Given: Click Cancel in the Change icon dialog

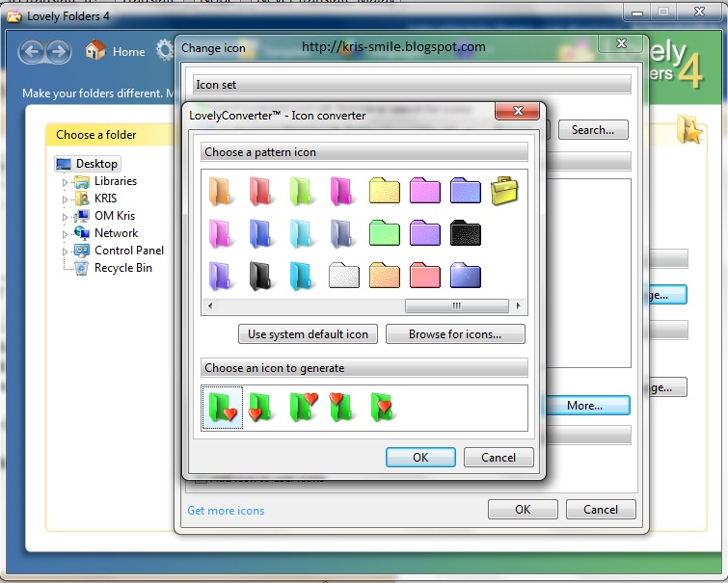Looking at the screenshot, I should [601, 509].
